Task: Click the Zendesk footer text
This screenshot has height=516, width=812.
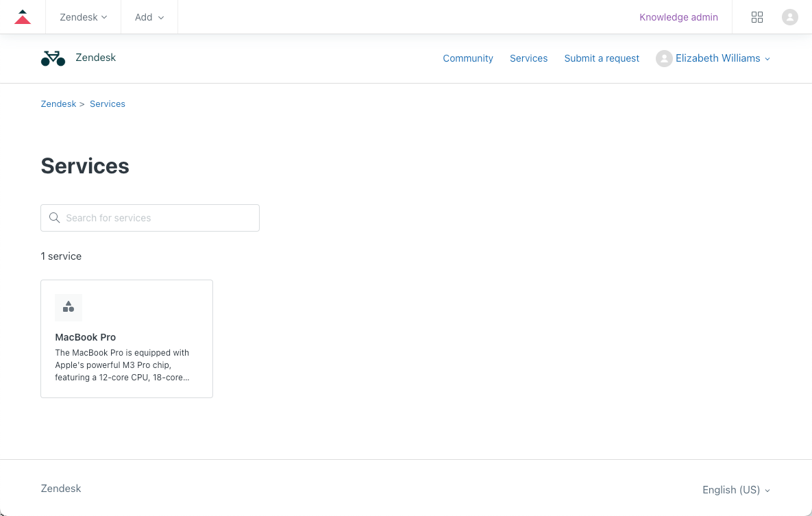Action: pos(61,489)
